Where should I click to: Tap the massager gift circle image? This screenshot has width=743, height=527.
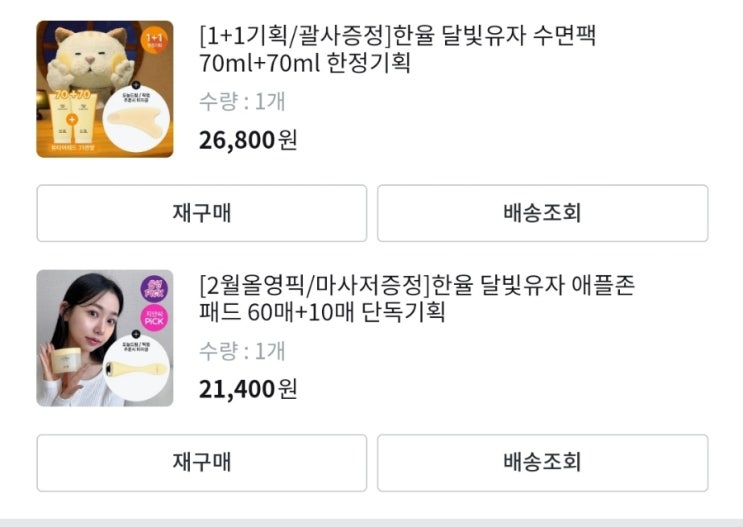pyautogui.click(x=136, y=369)
